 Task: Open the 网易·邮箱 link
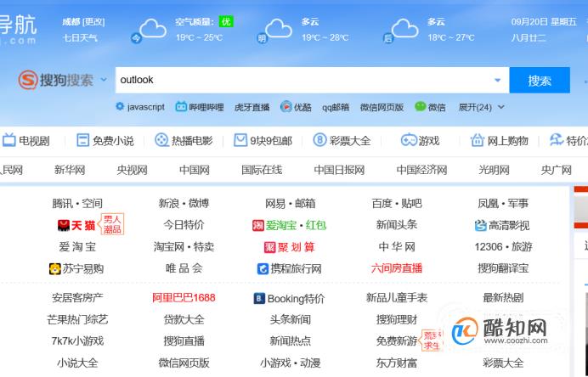tap(291, 203)
